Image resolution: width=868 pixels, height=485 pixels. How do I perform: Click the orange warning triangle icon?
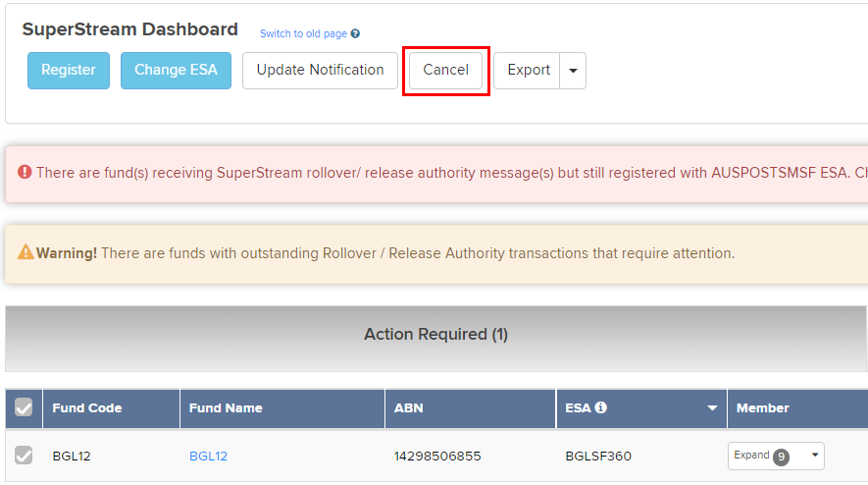(x=26, y=253)
